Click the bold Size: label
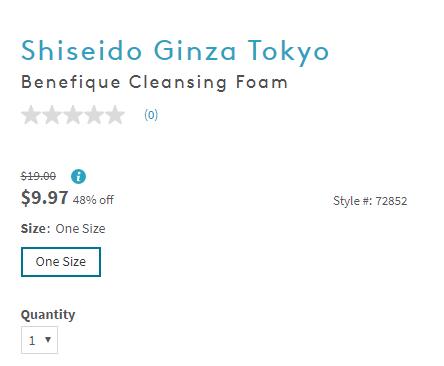444x366 pixels. coord(35,229)
